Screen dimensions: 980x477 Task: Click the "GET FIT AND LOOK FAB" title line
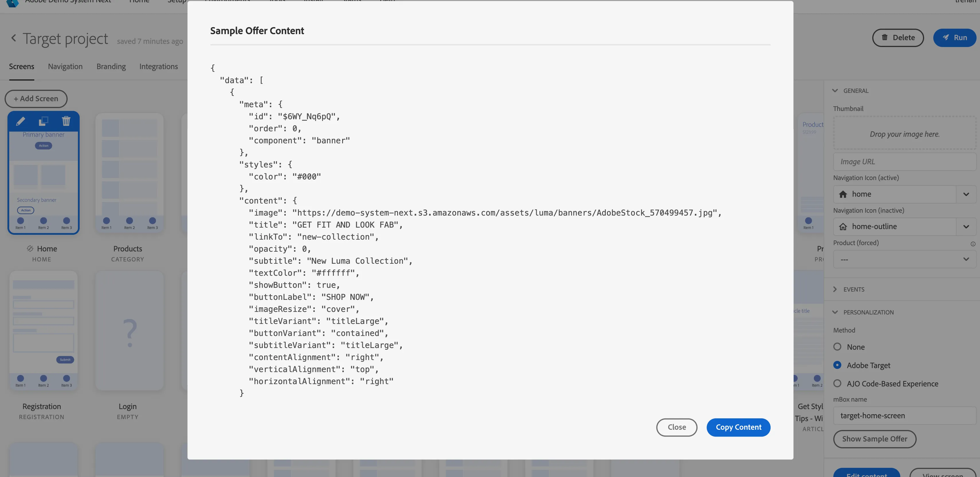(326, 225)
